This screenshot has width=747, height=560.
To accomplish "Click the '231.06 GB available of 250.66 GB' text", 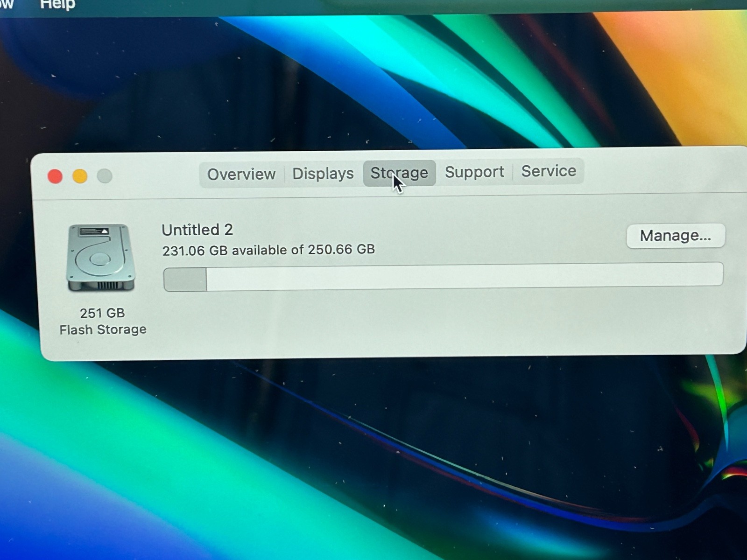I will 268,250.
